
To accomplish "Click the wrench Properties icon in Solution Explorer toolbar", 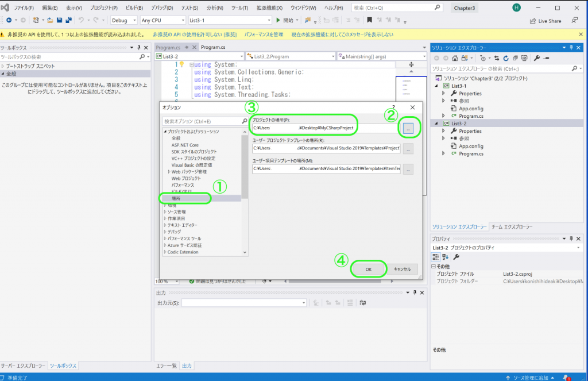I will tap(537, 58).
